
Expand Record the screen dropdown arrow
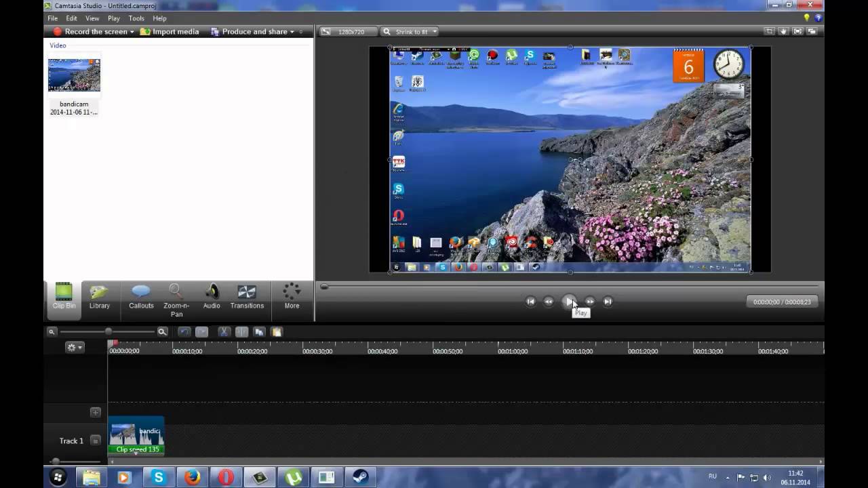pyautogui.click(x=132, y=32)
